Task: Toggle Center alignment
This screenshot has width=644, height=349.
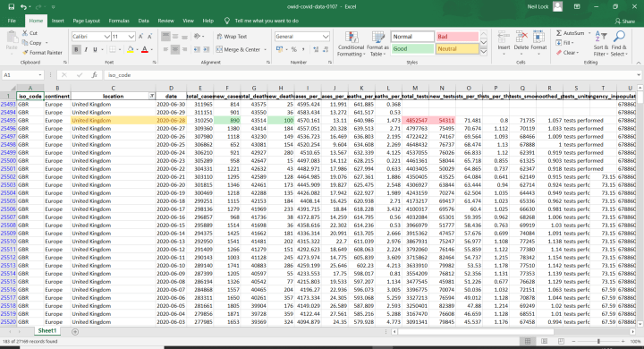Action: click(x=175, y=49)
